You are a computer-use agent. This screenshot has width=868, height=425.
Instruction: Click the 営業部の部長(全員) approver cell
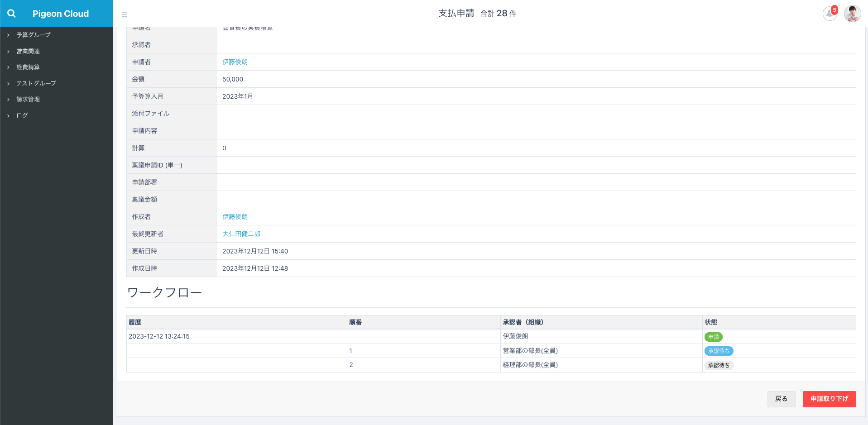click(x=530, y=351)
